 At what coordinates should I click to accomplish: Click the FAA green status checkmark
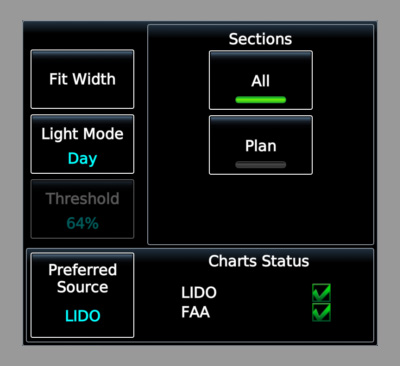[x=321, y=312]
